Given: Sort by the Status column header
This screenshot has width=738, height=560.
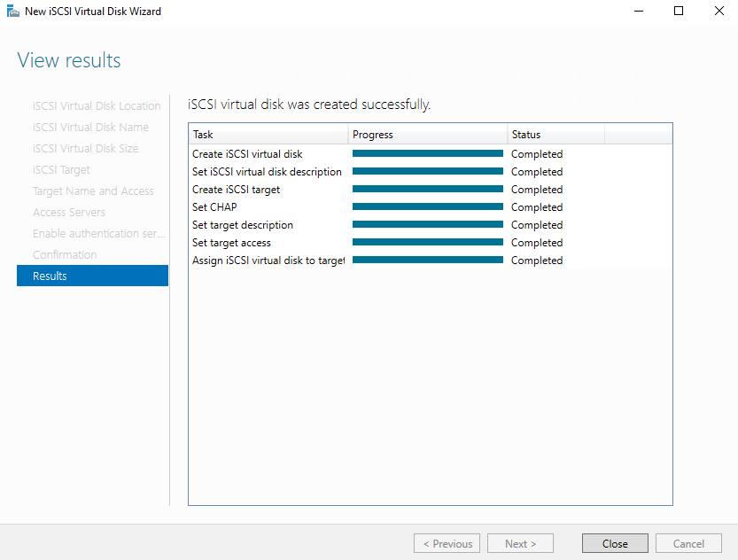Looking at the screenshot, I should [555, 135].
